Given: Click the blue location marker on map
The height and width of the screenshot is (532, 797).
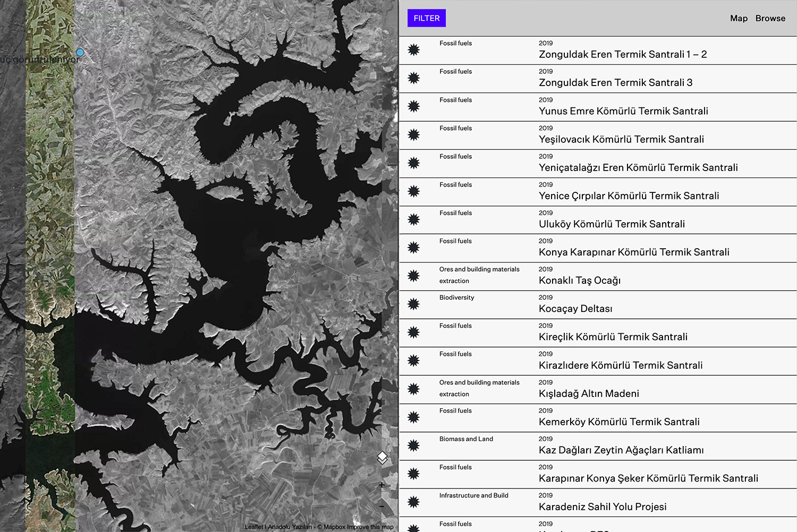Looking at the screenshot, I should click(80, 53).
